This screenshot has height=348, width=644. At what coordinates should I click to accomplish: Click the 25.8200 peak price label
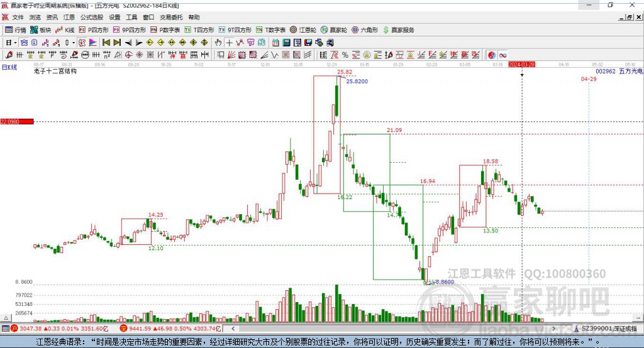tap(357, 81)
